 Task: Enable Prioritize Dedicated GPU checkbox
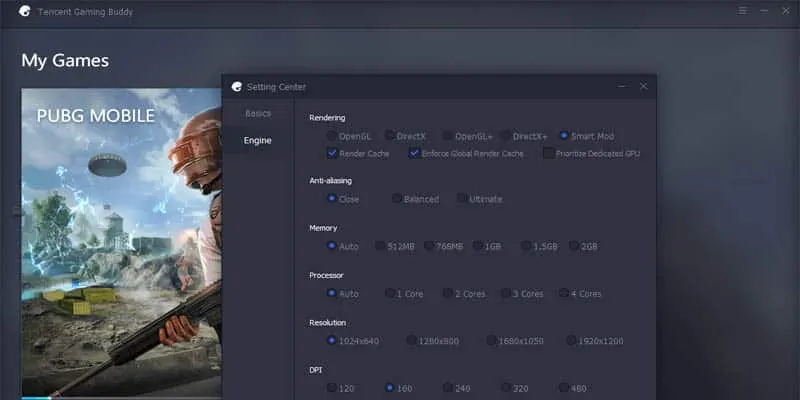[x=548, y=153]
